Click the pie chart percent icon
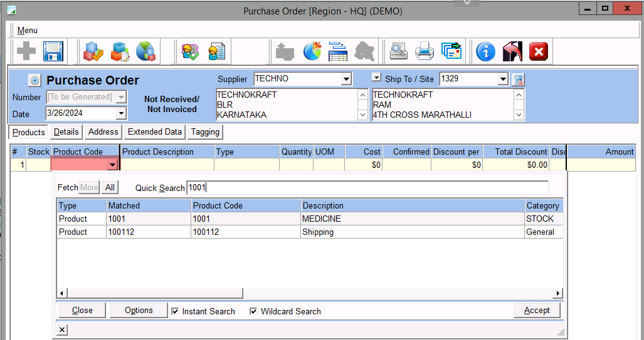 coord(312,51)
